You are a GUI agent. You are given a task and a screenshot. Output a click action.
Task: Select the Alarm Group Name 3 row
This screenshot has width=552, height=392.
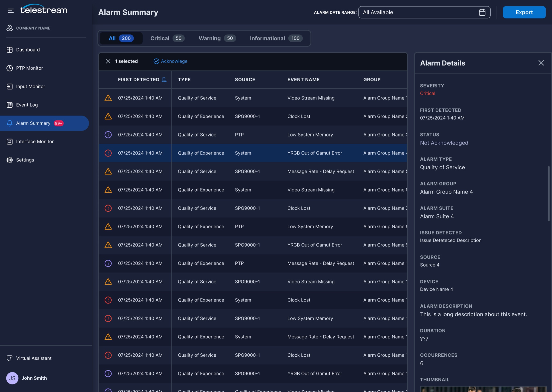(x=253, y=135)
